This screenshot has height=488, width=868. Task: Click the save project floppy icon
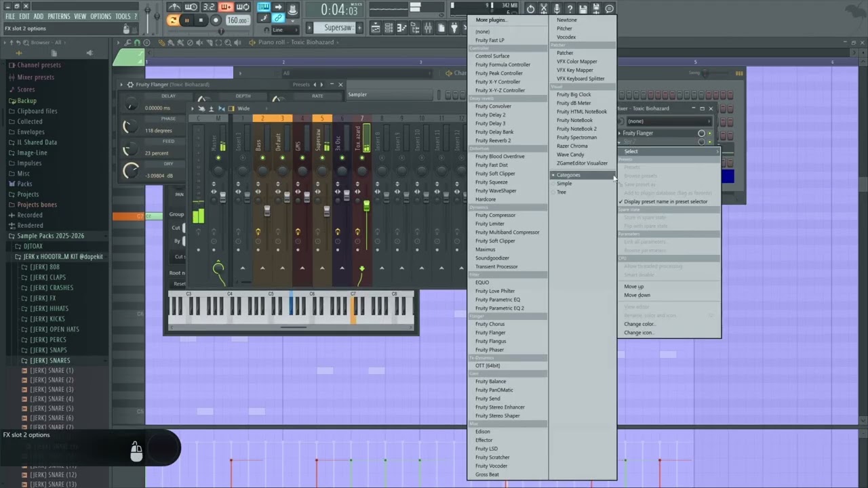tap(583, 9)
